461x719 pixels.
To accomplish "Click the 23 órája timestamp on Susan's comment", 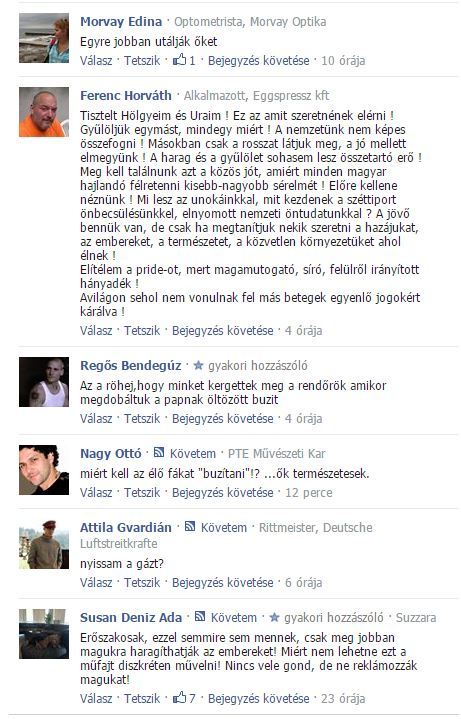I will point(343,699).
